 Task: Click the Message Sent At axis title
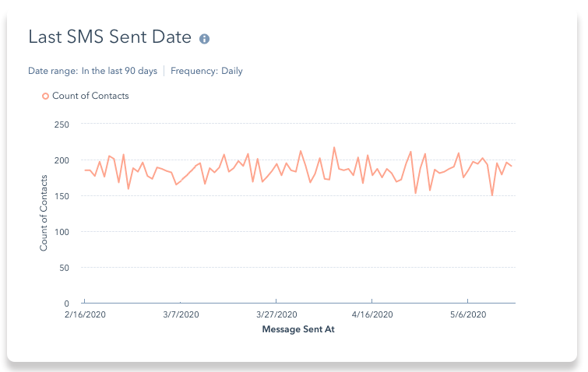click(298, 329)
